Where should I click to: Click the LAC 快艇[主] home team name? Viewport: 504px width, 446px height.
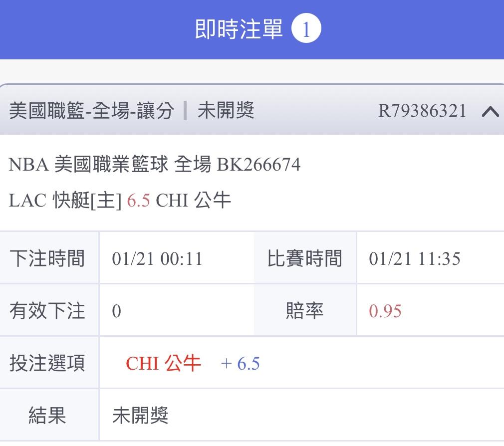pos(65,201)
